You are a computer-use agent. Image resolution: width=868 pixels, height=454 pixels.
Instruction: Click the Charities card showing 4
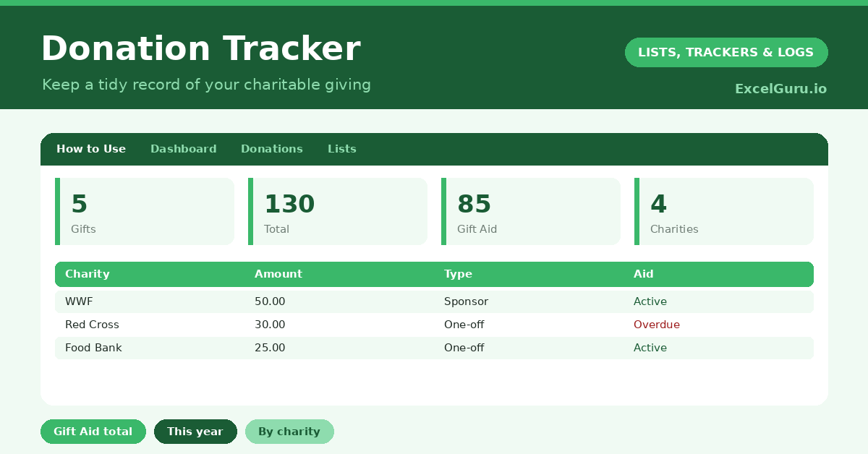[724, 211]
